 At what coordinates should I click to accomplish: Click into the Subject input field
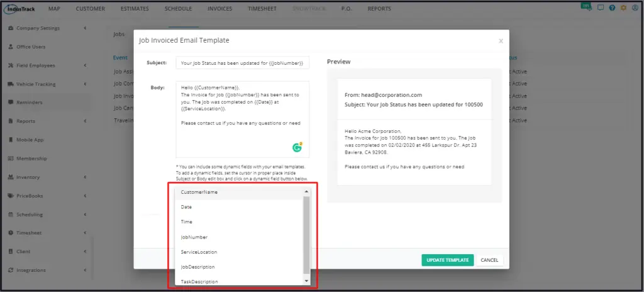pyautogui.click(x=242, y=63)
